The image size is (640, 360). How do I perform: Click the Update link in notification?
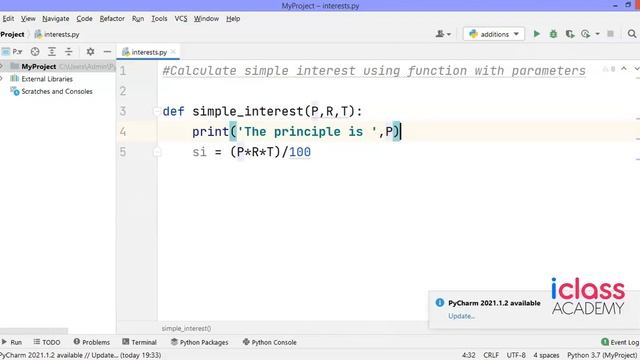point(461,316)
